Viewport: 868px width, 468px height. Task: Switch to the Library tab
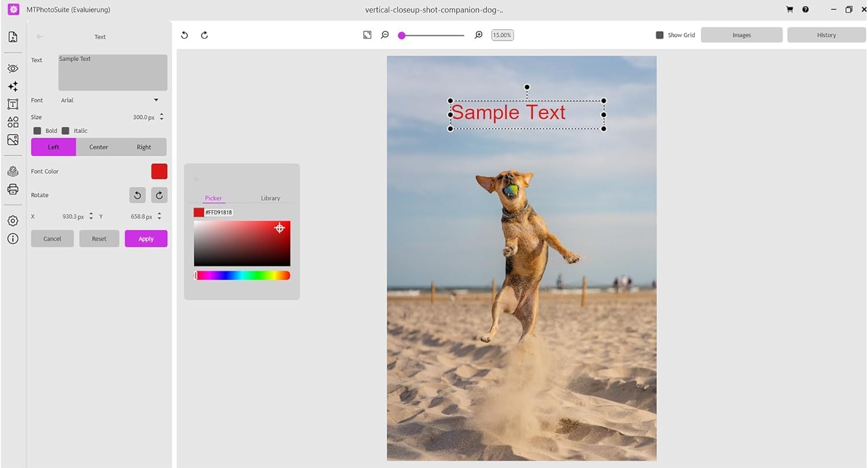tap(270, 198)
